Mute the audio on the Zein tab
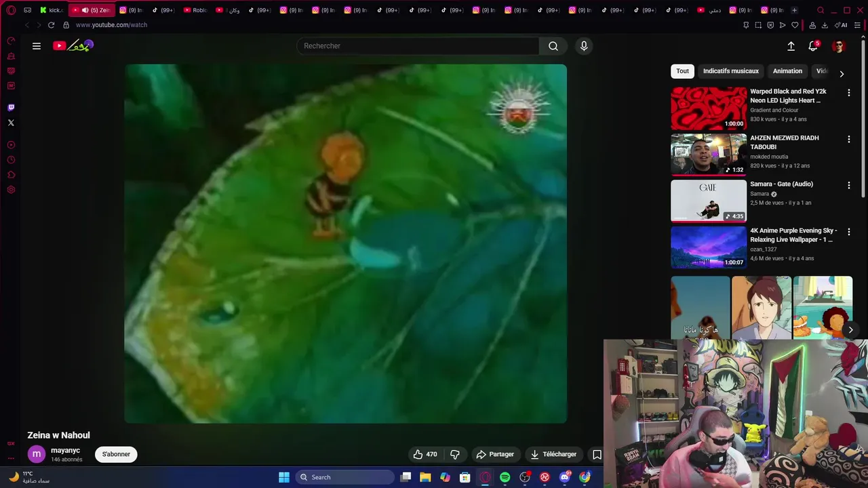The width and height of the screenshot is (868, 488). (x=85, y=10)
